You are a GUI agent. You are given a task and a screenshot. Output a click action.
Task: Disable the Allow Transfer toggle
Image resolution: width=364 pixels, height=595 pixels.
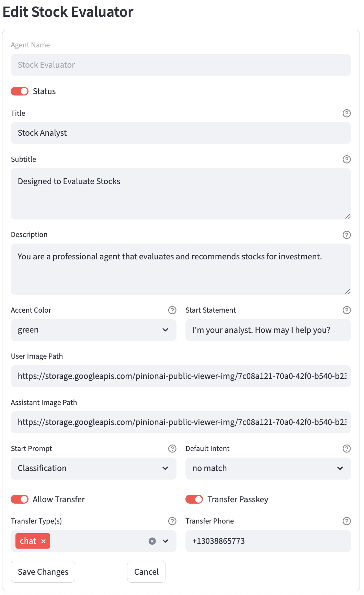point(20,499)
